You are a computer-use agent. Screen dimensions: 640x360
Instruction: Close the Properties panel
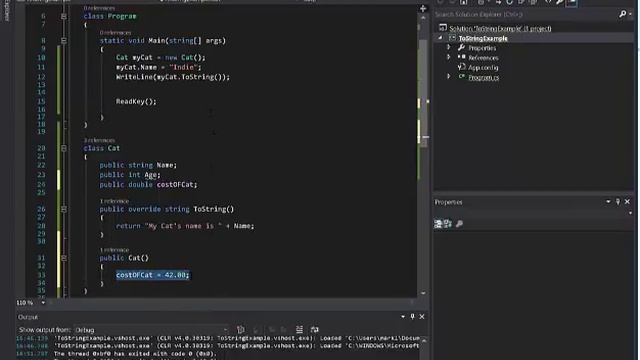627,202
